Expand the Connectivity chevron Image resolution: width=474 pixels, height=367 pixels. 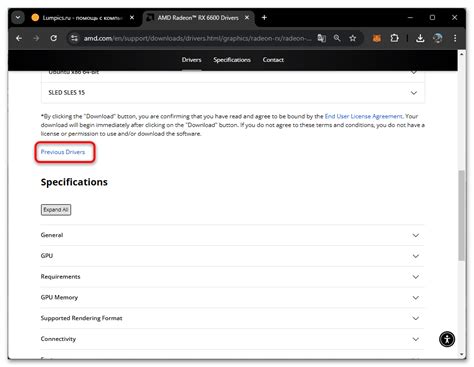[x=416, y=339]
